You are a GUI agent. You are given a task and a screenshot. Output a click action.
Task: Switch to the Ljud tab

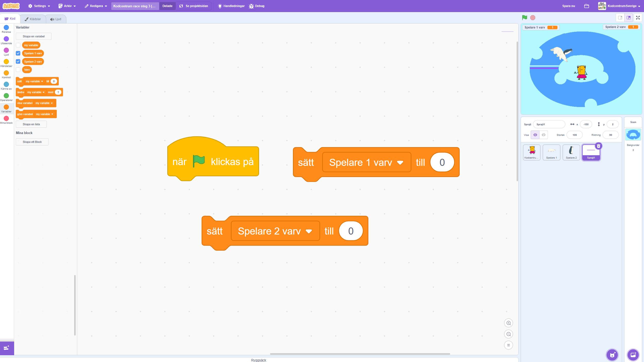click(x=56, y=19)
